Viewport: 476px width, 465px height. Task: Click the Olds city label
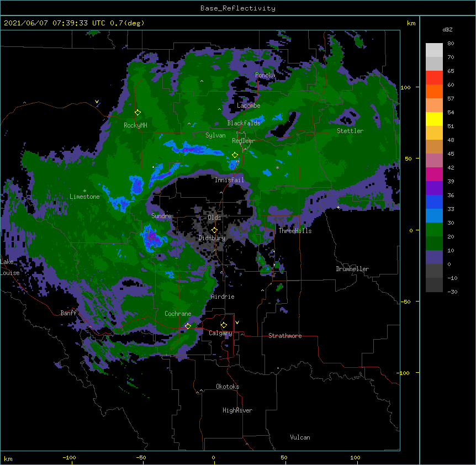214,218
